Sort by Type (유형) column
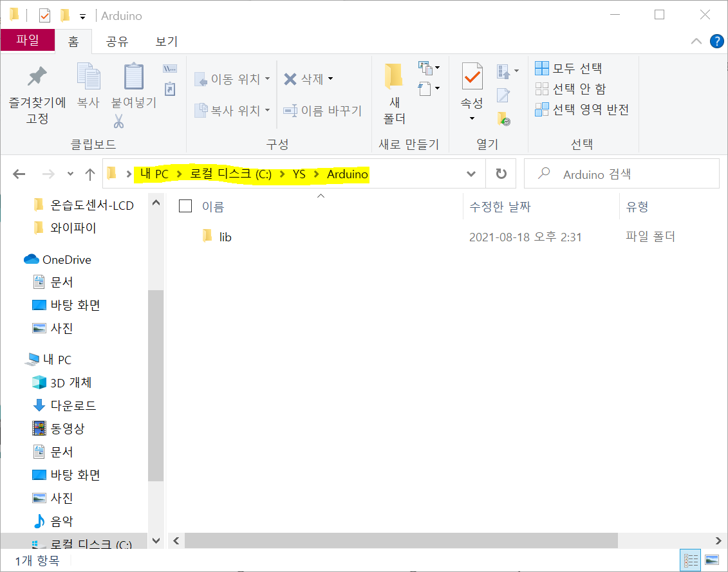This screenshot has width=728, height=572. (x=637, y=207)
